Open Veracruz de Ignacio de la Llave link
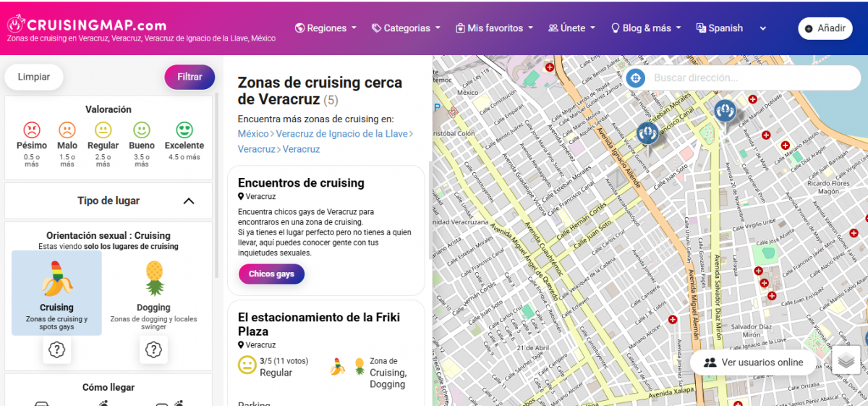The image size is (868, 406). click(x=341, y=134)
